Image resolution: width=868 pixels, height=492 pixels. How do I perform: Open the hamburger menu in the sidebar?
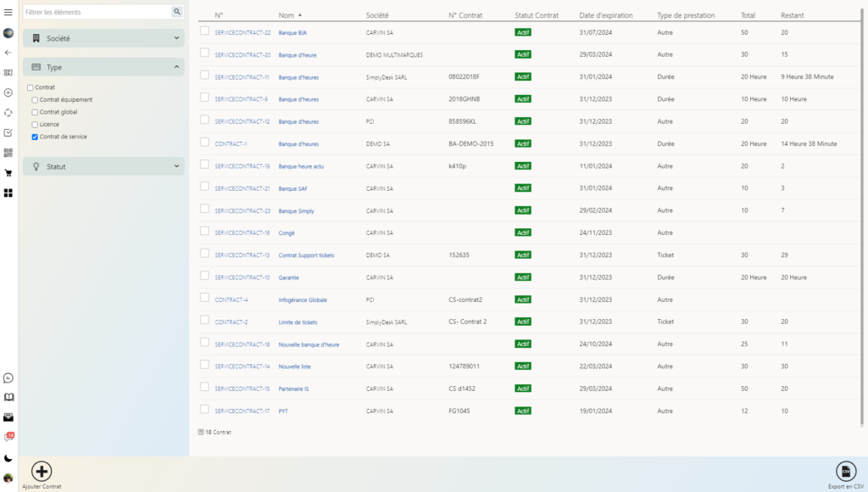(x=8, y=12)
